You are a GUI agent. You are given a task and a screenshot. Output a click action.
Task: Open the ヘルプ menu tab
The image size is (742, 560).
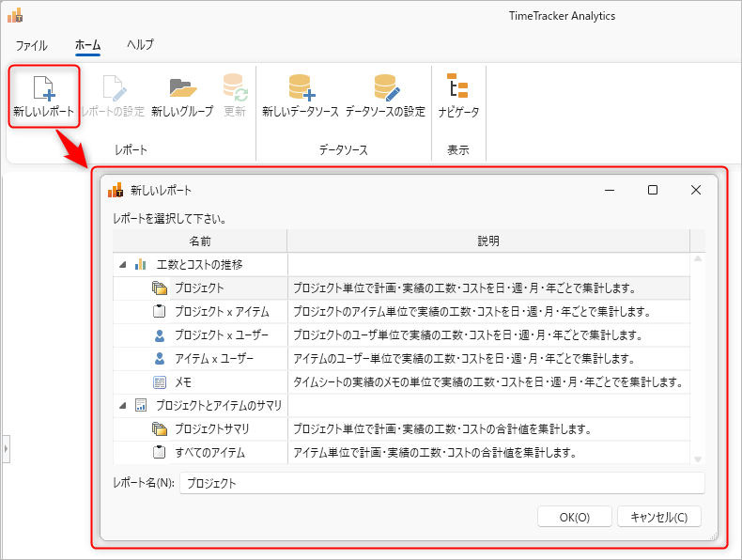pyautogui.click(x=140, y=45)
